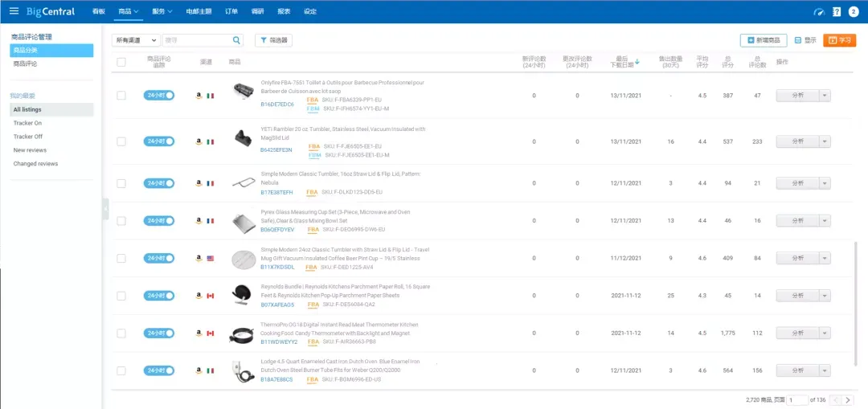Image resolution: width=868 pixels, height=409 pixels.
Task: Check the box for the YETI Rambler row
Action: pyautogui.click(x=121, y=141)
